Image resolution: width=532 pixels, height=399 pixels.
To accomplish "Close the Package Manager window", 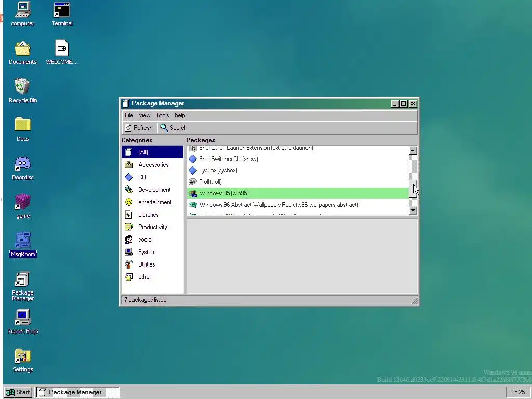I will (413, 104).
